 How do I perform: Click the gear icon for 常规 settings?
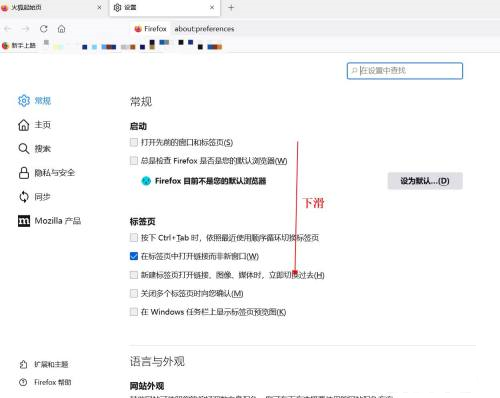pyautogui.click(x=24, y=100)
